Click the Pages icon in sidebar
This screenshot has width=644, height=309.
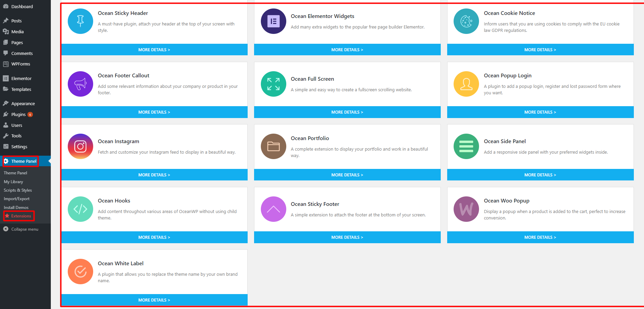[6, 42]
